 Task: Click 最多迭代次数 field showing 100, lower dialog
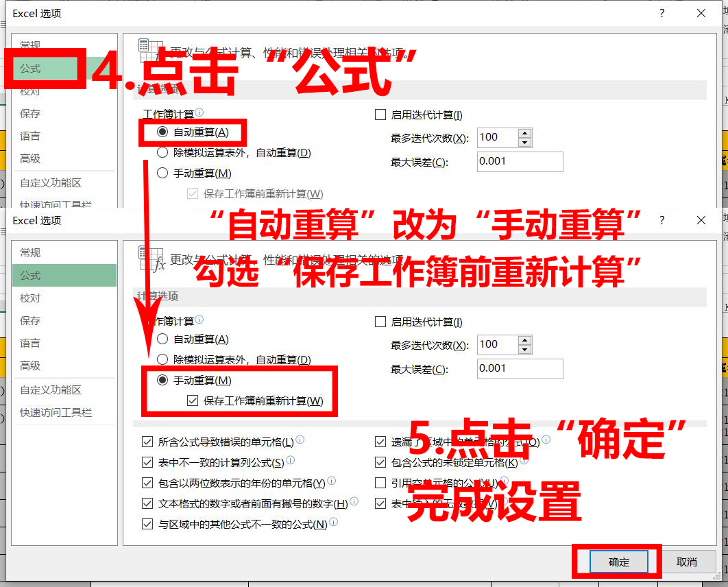498,345
